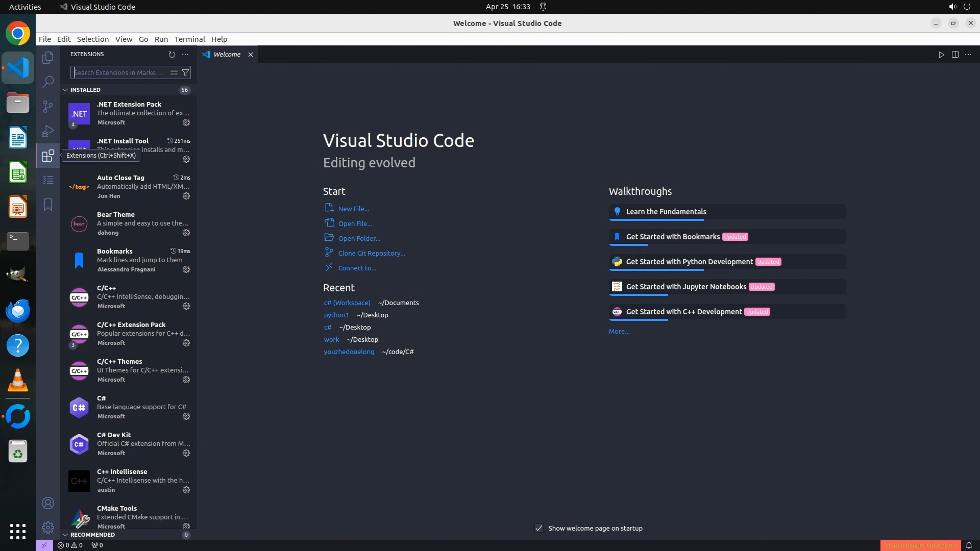Open Get Started with Python Development walkthrough

689,262
